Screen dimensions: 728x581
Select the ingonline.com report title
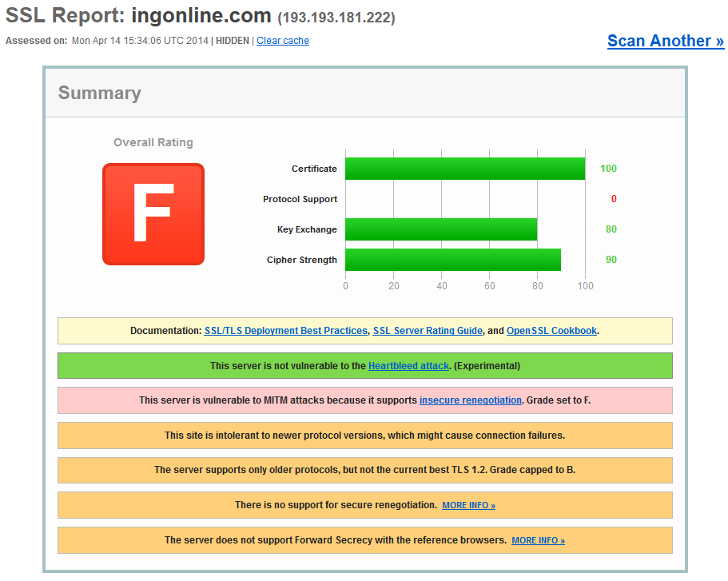201,15
